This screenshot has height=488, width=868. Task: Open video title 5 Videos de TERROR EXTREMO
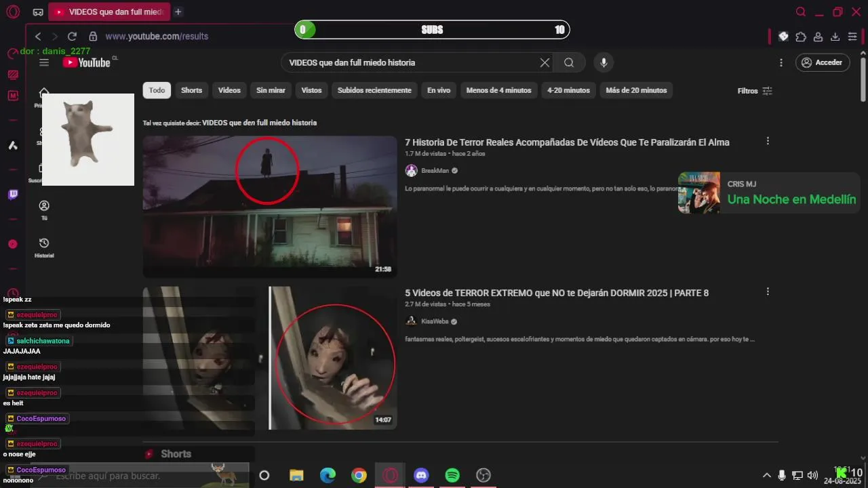click(x=557, y=293)
